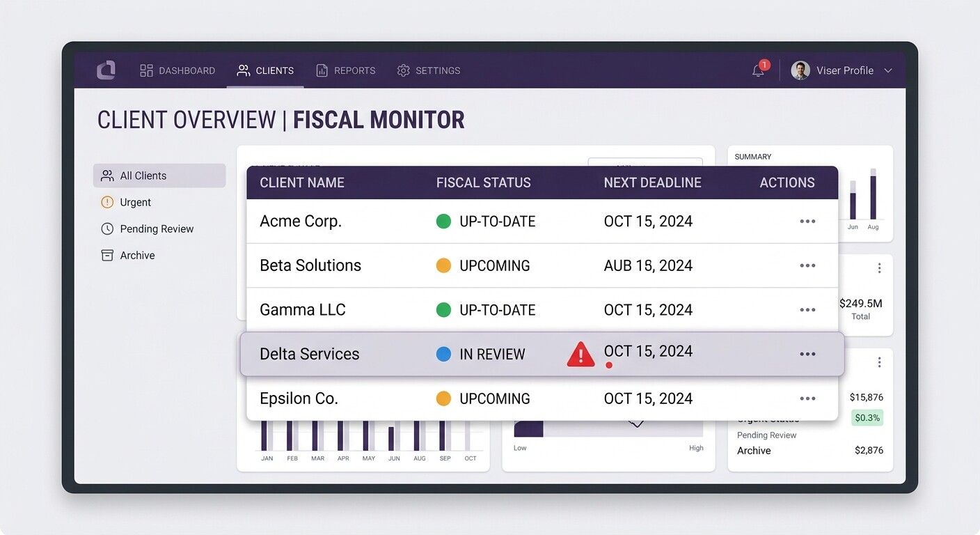The image size is (980, 535).
Task: Click the Pending Review clock icon
Action: 107,228
